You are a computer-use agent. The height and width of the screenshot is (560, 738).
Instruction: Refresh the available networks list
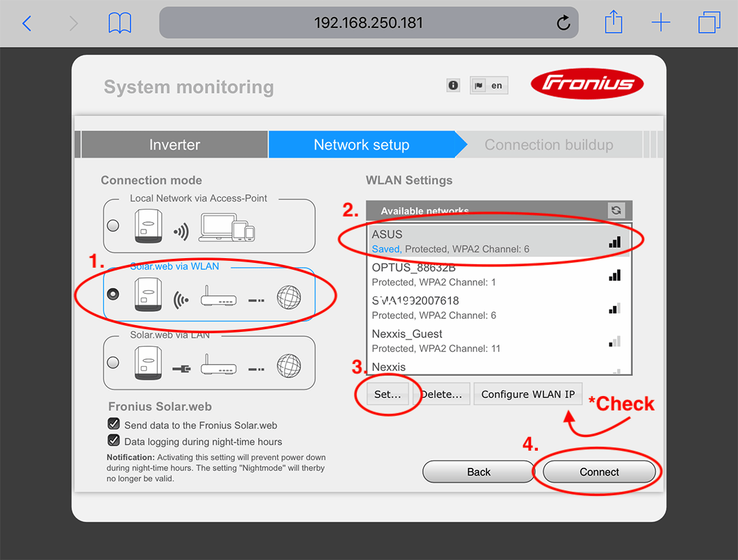click(616, 210)
